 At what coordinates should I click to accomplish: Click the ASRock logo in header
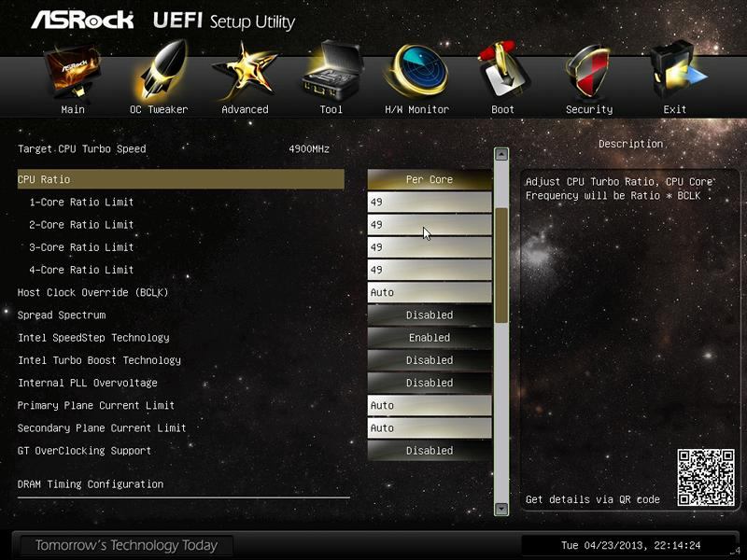(82, 20)
